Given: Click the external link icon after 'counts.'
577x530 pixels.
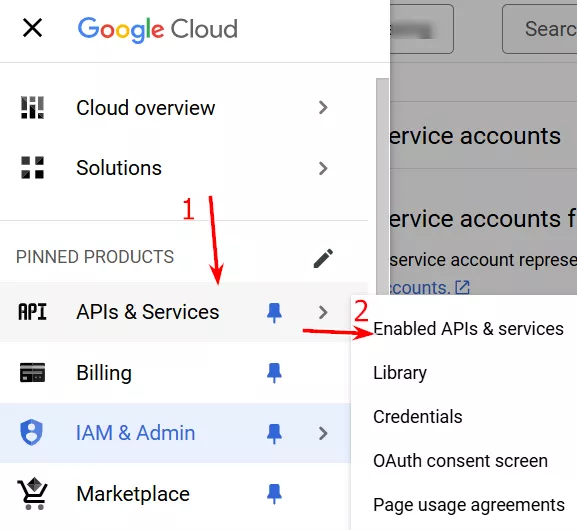Looking at the screenshot, I should [463, 287].
